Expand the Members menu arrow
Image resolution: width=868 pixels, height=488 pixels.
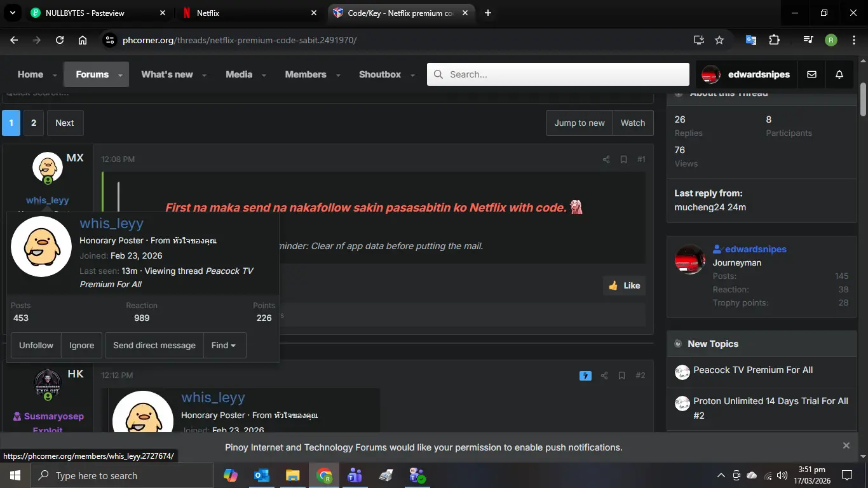(337, 75)
